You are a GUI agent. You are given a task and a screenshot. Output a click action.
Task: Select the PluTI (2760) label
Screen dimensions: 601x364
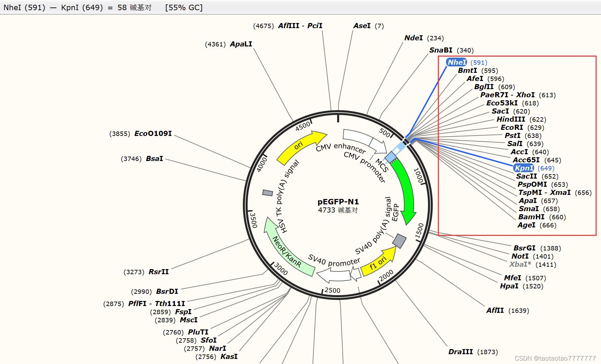pyautogui.click(x=186, y=332)
